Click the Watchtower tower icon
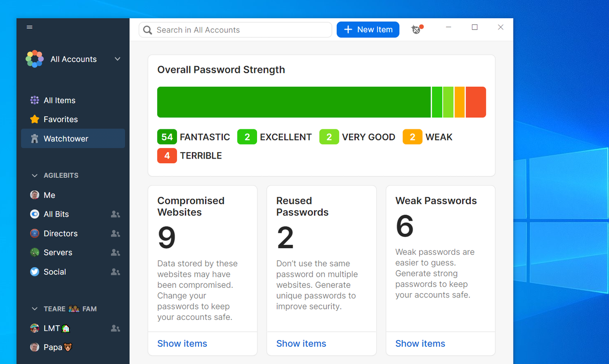This screenshot has width=609, height=364. pos(35,138)
